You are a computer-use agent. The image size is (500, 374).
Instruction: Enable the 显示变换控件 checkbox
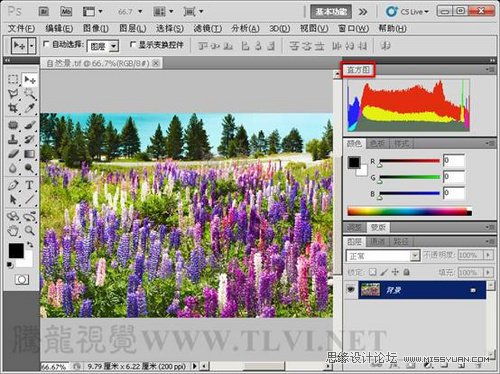pyautogui.click(x=133, y=44)
